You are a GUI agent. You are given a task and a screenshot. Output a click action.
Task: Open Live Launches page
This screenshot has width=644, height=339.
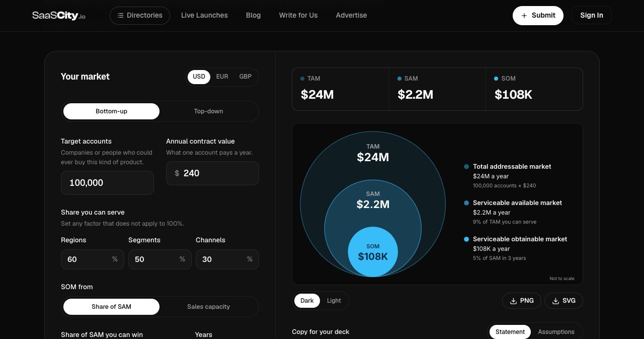point(204,16)
